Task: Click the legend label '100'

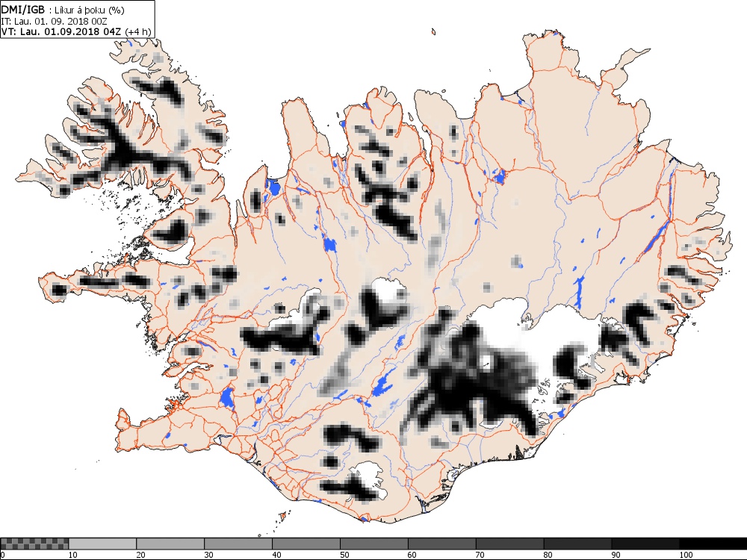Action: 686,555
